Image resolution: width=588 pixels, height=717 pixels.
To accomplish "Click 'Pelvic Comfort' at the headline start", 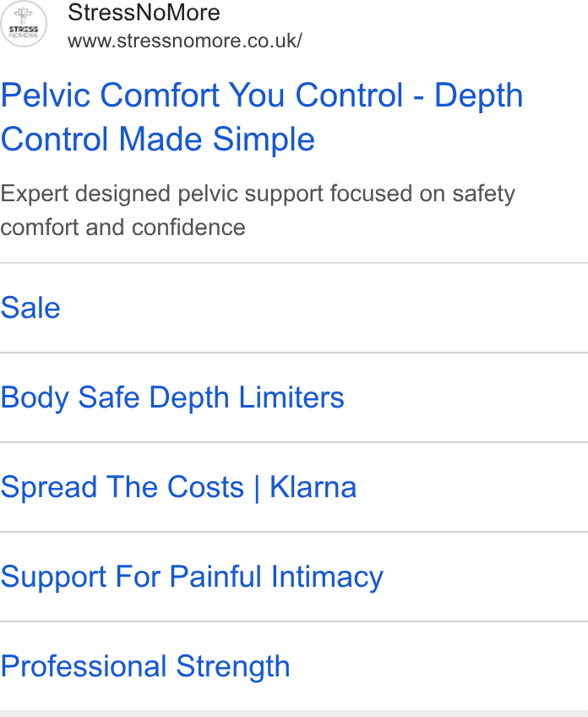I will point(111,95).
